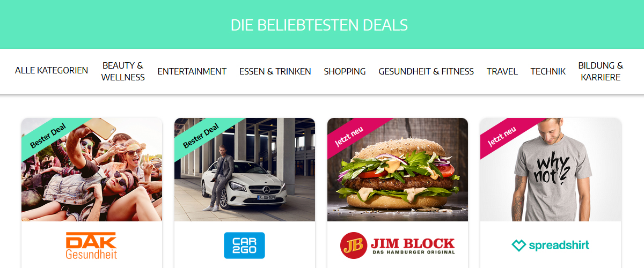Open the festival selfie deal image
Screen dimensions: 644x268
click(92, 169)
